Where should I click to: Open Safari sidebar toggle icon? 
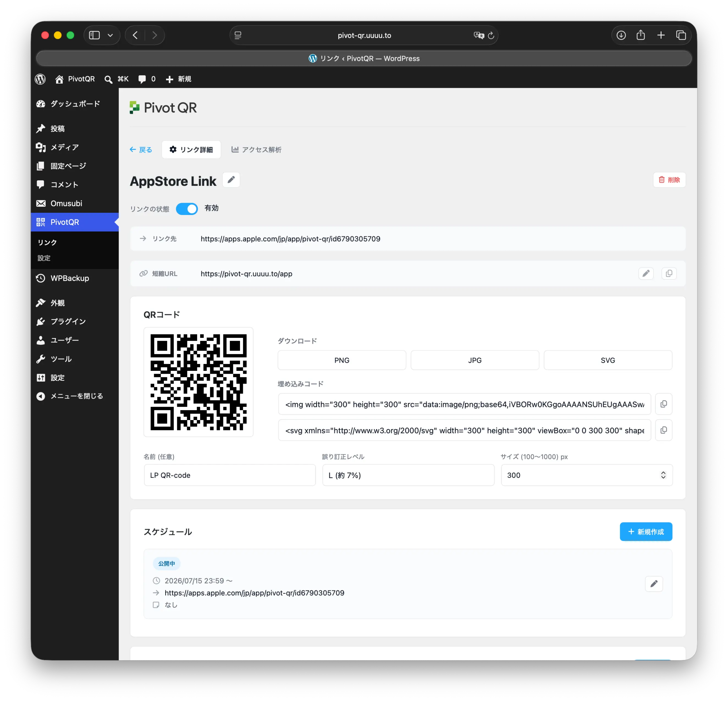click(x=94, y=35)
